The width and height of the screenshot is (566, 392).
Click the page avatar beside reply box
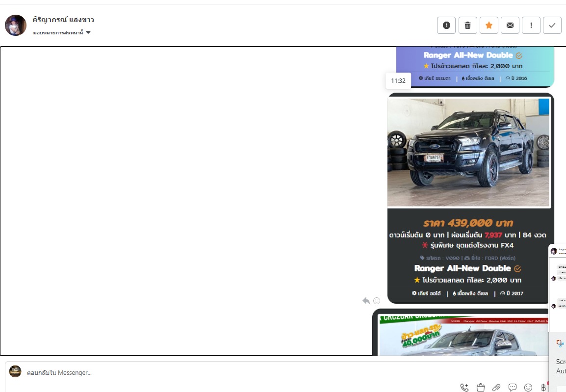click(x=15, y=371)
